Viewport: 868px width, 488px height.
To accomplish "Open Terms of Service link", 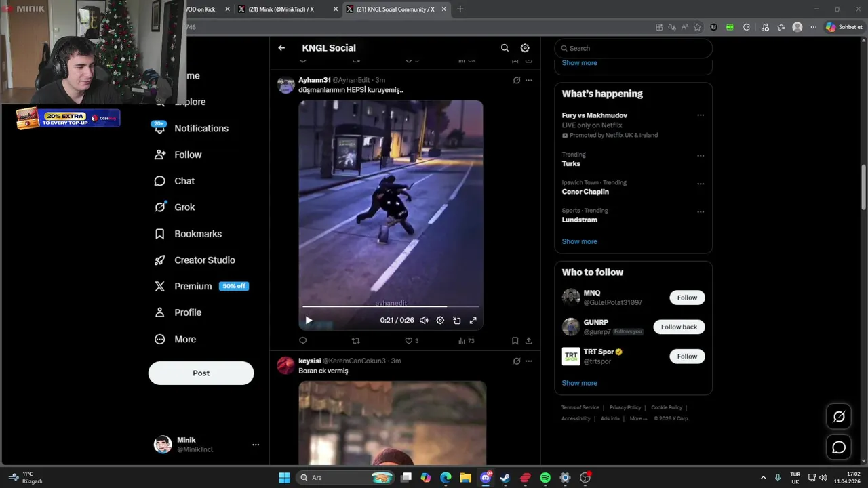I will tap(580, 407).
